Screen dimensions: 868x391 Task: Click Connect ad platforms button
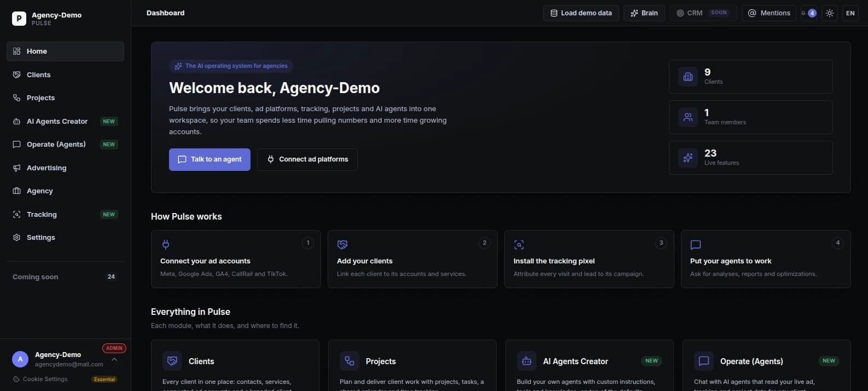(307, 159)
